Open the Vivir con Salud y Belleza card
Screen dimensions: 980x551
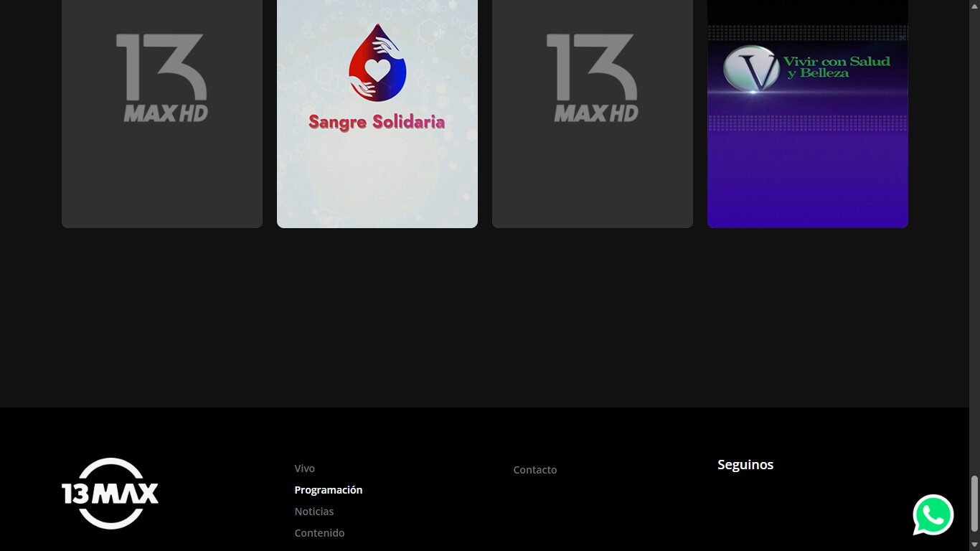808,179
